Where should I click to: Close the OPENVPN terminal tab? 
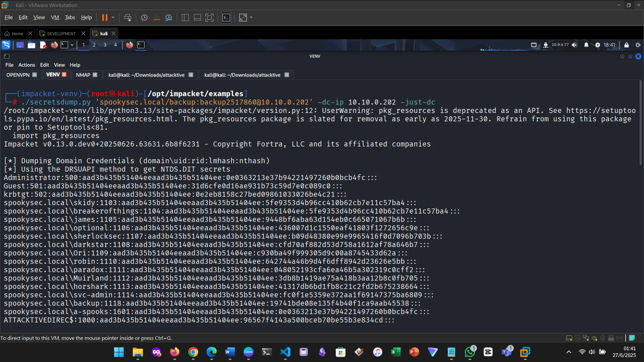(x=35, y=75)
